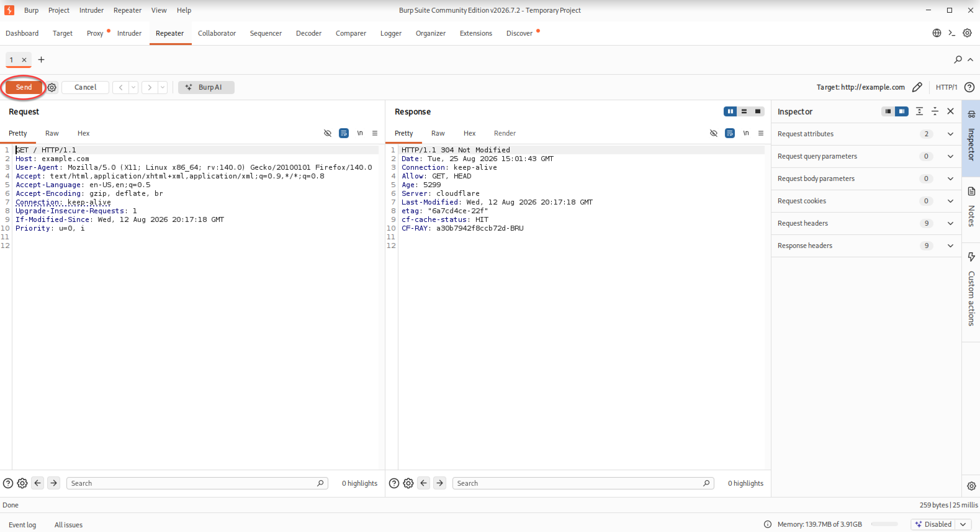Open the Event log
Viewport: 980px width, 532px height.
tap(22, 525)
